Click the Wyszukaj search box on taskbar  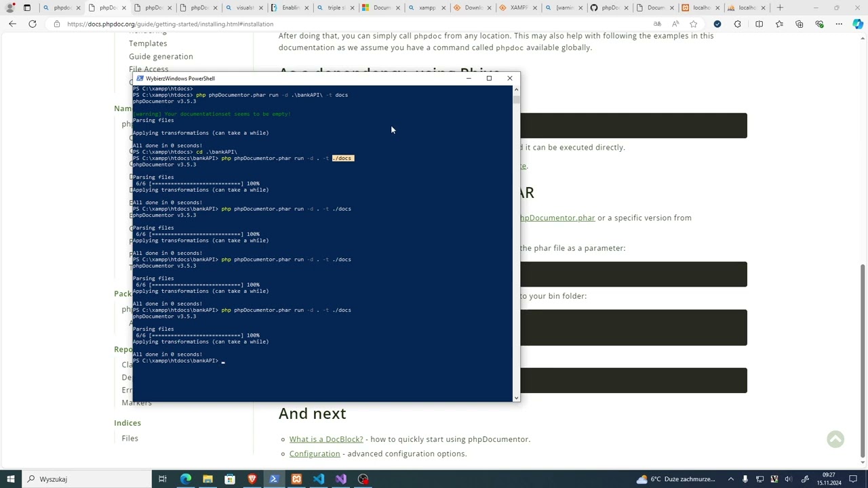pos(87,479)
